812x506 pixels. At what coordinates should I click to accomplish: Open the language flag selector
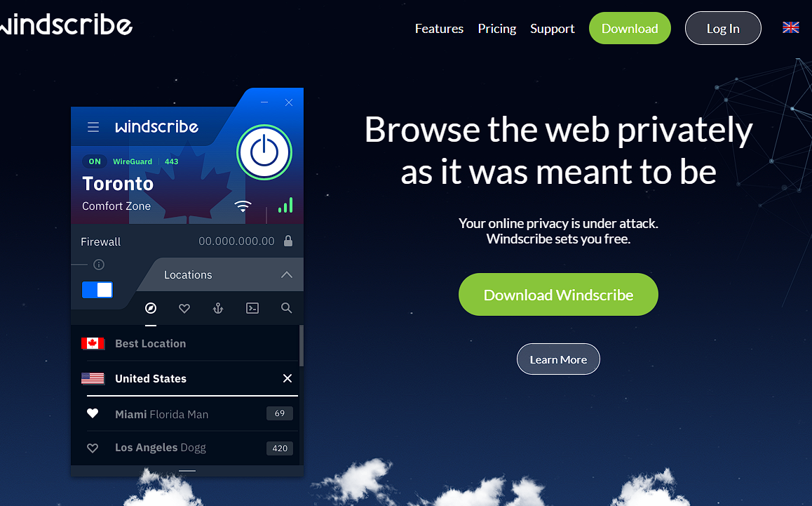(790, 27)
